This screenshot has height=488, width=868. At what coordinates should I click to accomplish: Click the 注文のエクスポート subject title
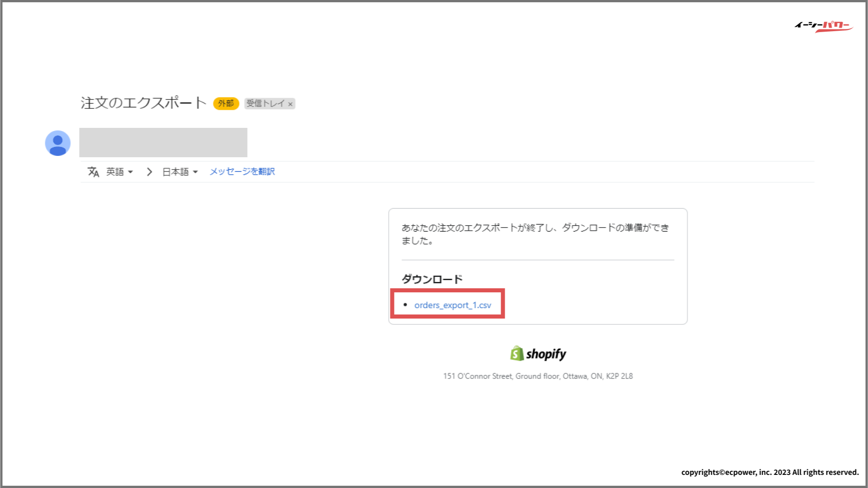[x=143, y=103]
